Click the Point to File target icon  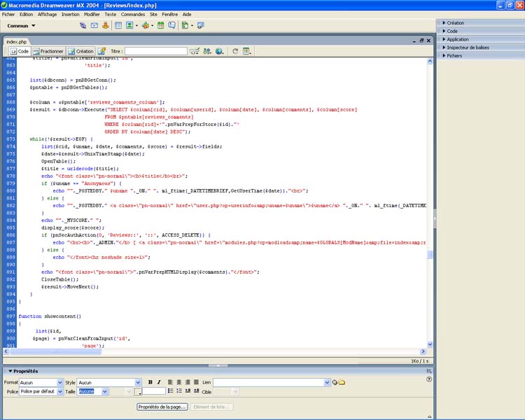[335, 382]
